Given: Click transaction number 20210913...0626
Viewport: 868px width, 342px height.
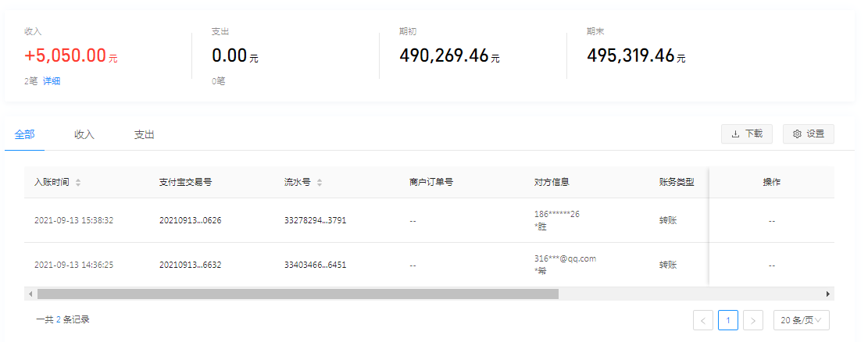Looking at the screenshot, I should pyautogui.click(x=190, y=220).
